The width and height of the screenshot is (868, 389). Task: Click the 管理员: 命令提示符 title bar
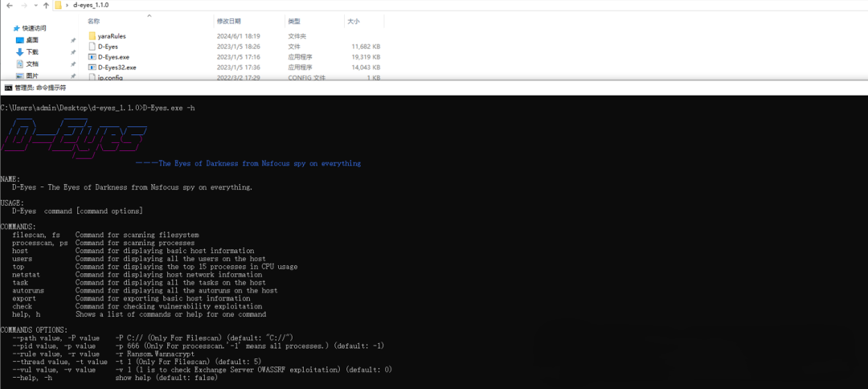[434, 88]
